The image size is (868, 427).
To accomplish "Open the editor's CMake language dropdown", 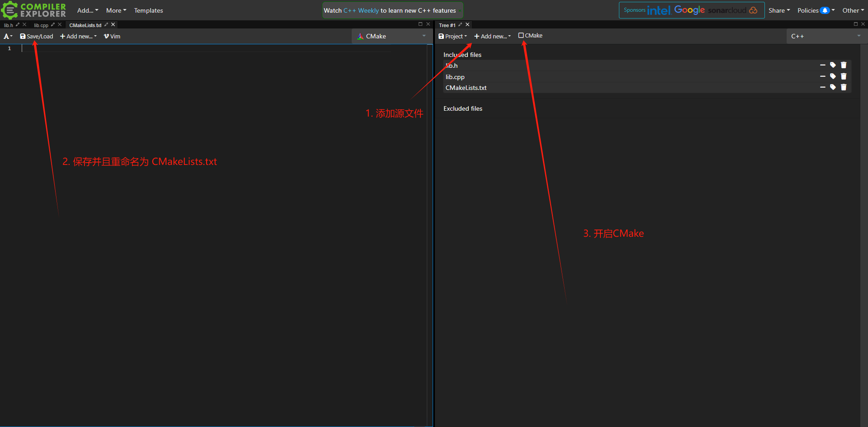I will 391,36.
